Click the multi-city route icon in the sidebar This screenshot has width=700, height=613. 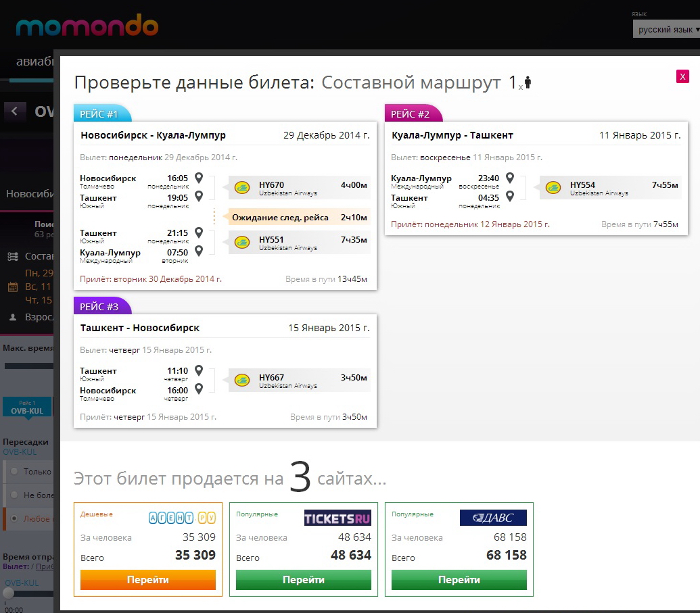(13, 257)
